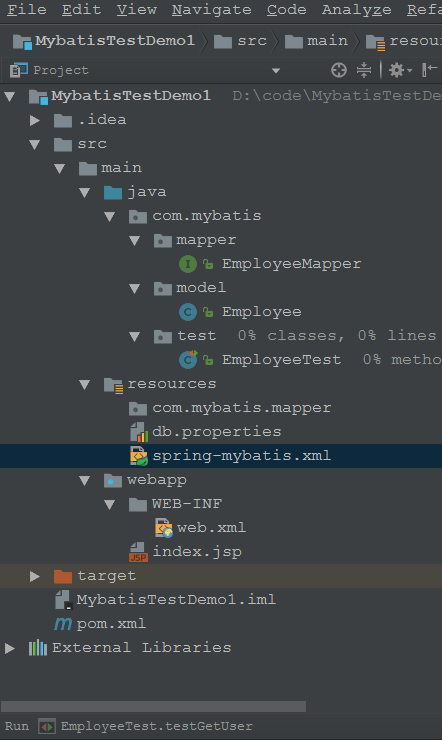Expand the target folder
This screenshot has height=740, width=442.
click(35, 576)
